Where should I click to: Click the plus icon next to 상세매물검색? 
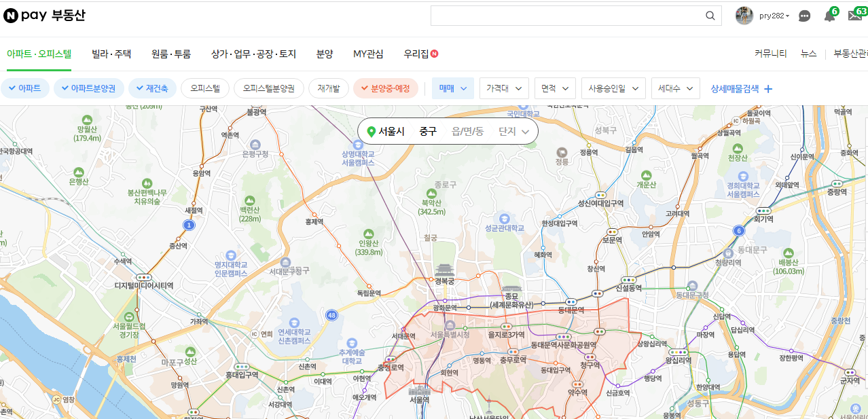click(x=767, y=88)
